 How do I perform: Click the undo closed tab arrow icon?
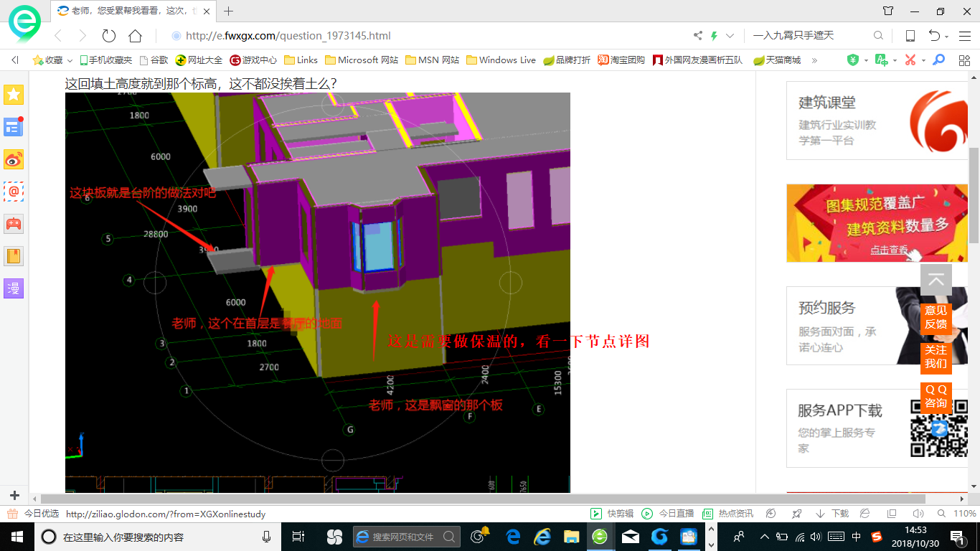click(x=934, y=36)
